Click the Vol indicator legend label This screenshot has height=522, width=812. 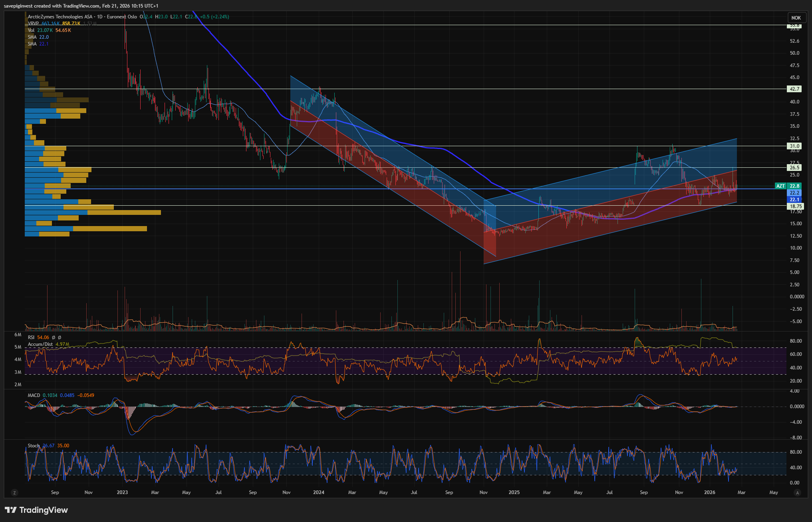31,30
